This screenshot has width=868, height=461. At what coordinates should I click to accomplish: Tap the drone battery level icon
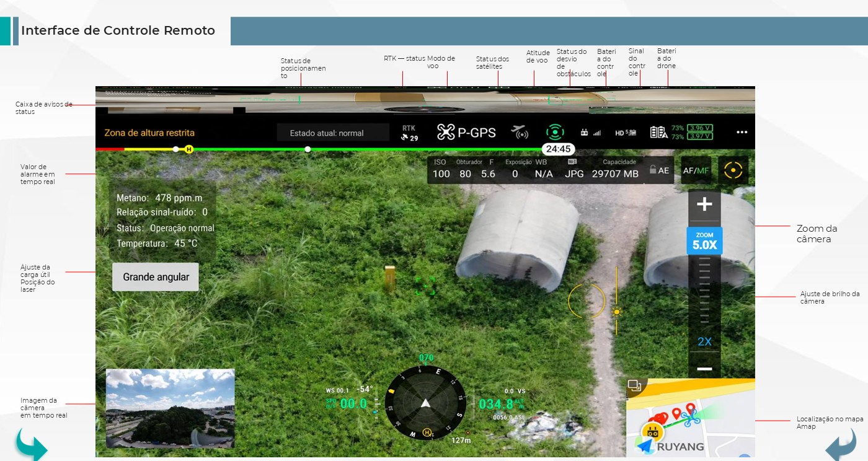point(658,132)
